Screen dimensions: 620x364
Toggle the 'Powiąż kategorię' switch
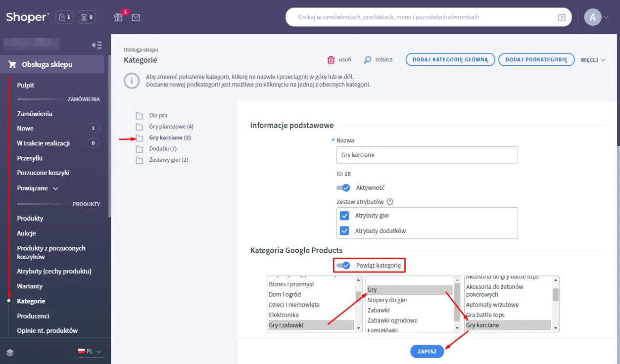pyautogui.click(x=343, y=266)
